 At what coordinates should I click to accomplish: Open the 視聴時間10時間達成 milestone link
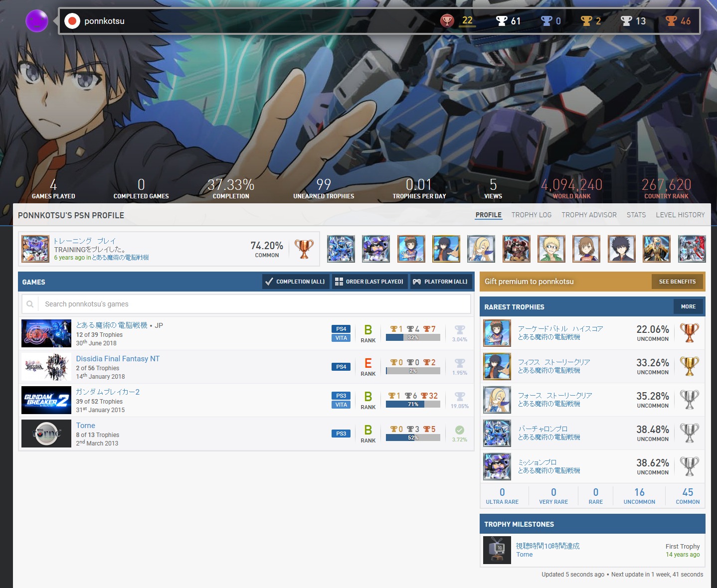[548, 546]
